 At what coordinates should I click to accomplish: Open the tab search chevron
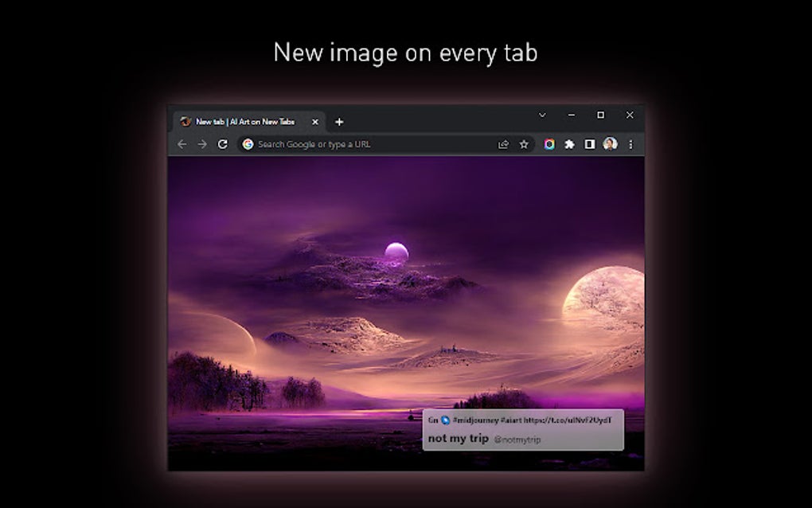[543, 115]
